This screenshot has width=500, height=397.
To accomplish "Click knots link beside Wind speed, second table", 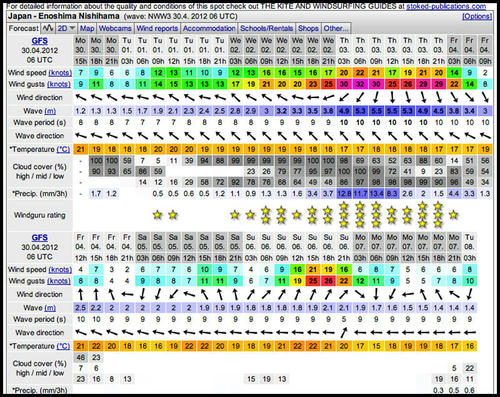I will [x=60, y=269].
